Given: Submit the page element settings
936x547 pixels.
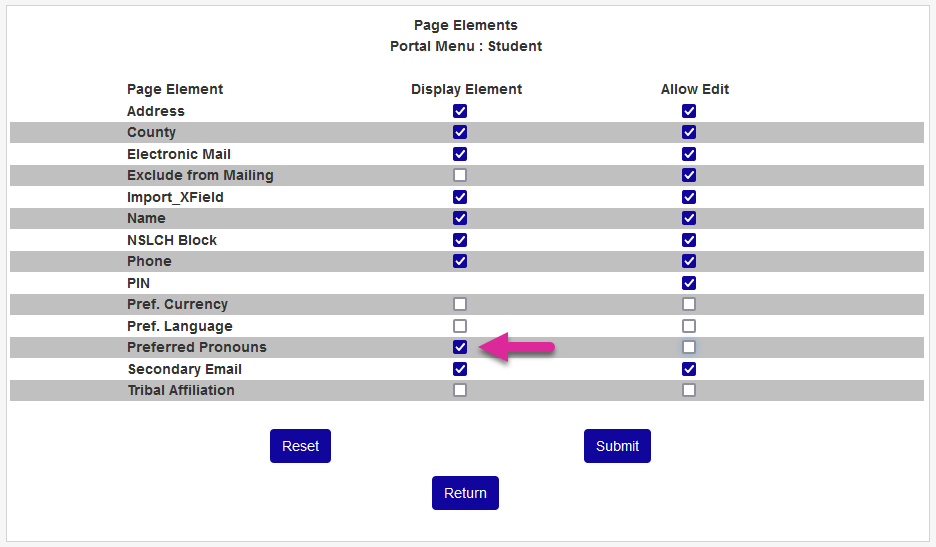Looking at the screenshot, I should (x=617, y=446).
